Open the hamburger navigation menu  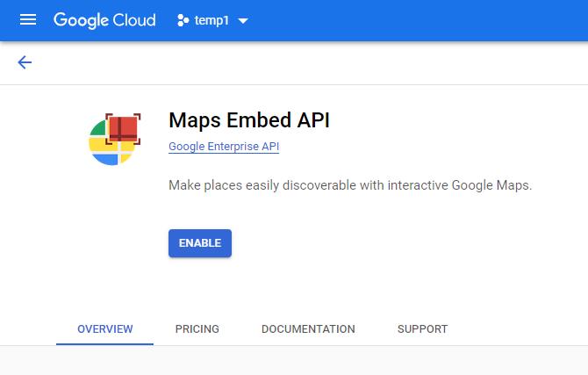point(28,20)
